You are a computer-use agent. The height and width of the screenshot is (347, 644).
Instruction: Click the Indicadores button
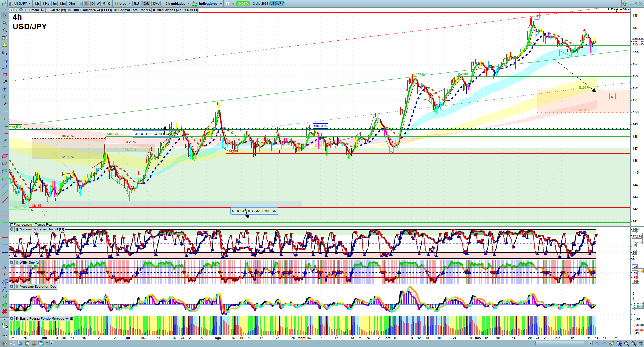[208, 4]
